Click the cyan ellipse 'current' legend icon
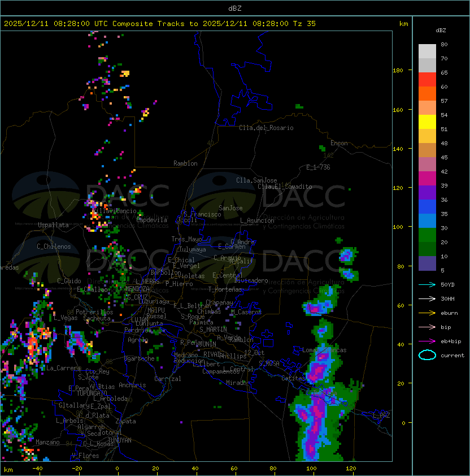The height and width of the screenshot is (476, 470). pyautogui.click(x=427, y=355)
